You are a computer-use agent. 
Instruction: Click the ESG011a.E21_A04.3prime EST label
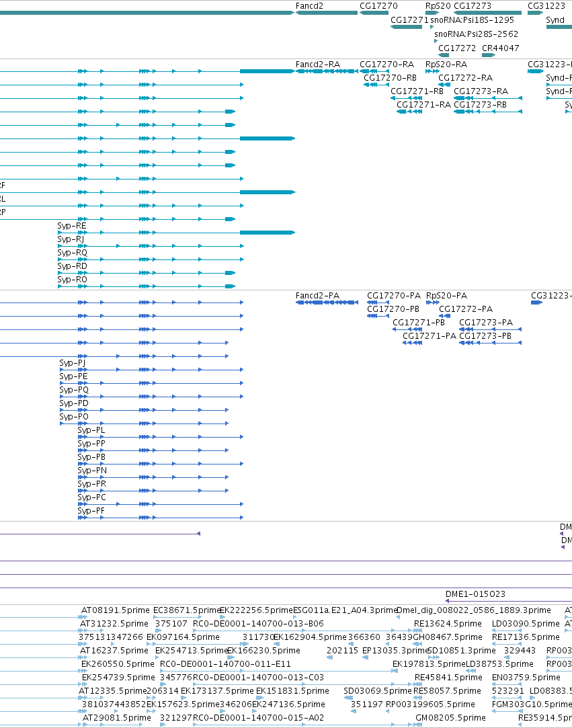tap(345, 610)
